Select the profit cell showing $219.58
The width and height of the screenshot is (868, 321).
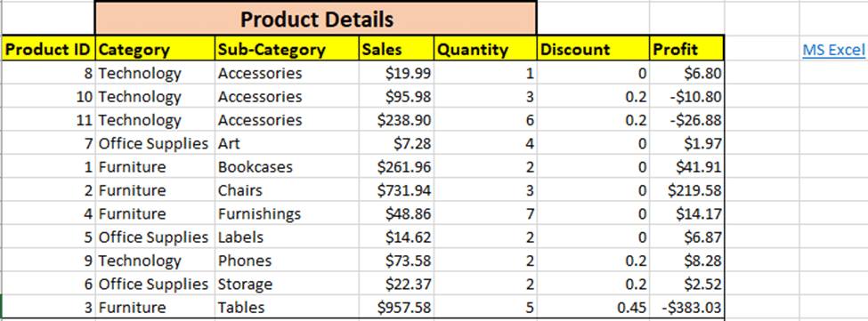[x=687, y=190]
